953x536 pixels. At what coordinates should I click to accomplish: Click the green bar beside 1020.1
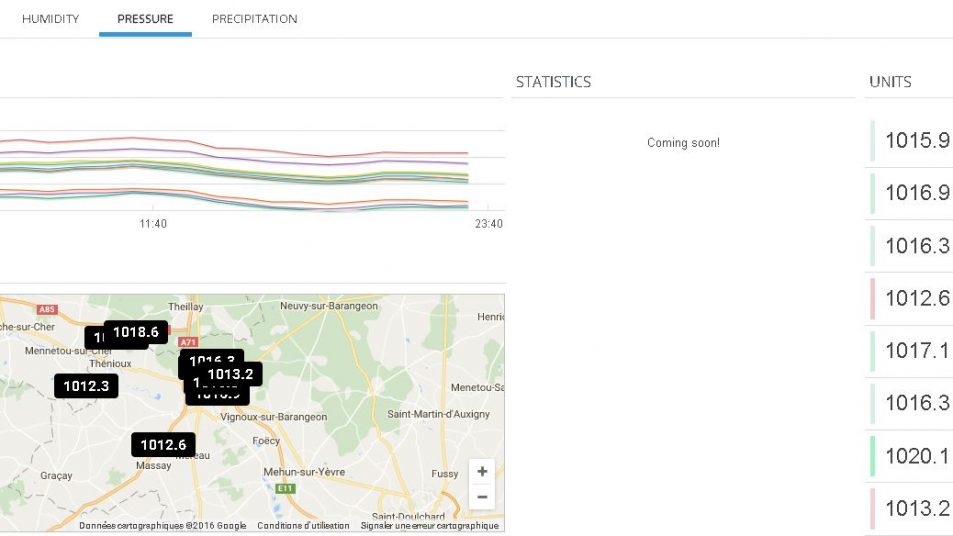[x=873, y=456]
